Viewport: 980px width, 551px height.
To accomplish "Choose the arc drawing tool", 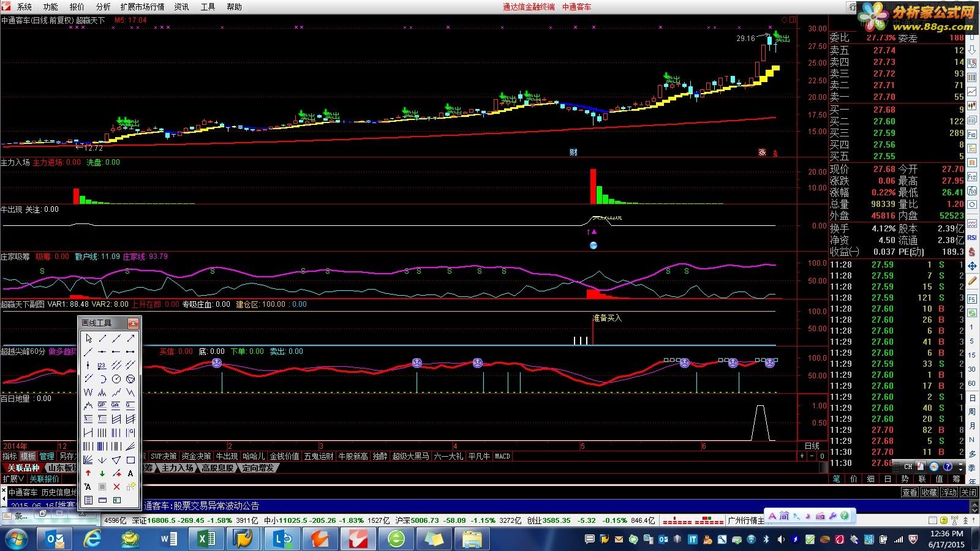I will click(x=102, y=379).
